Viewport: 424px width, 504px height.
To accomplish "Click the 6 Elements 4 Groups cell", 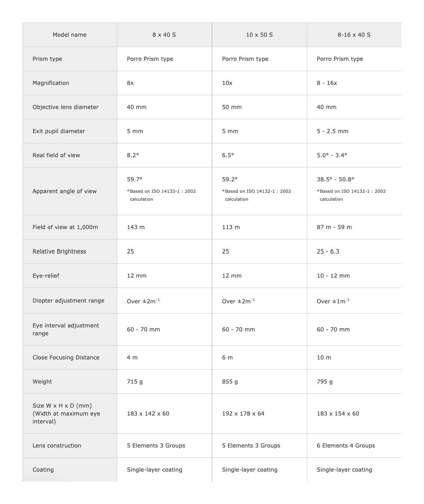I will [x=346, y=446].
